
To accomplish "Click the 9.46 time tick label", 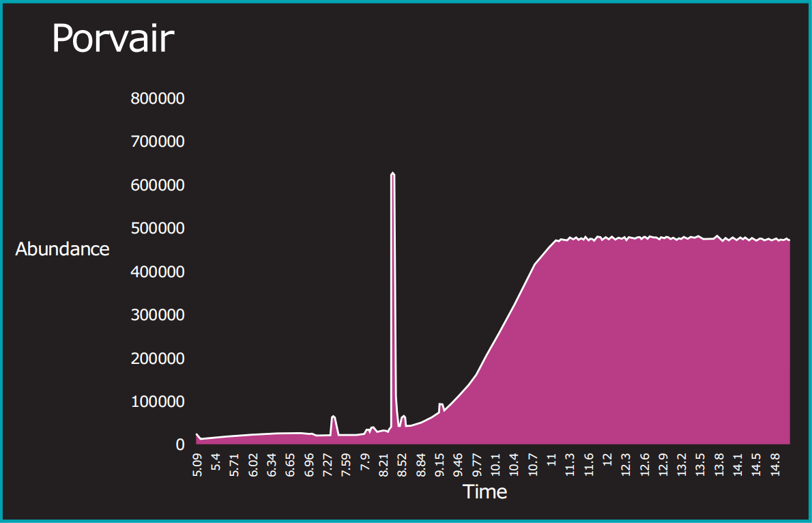I will pyautogui.click(x=458, y=465).
